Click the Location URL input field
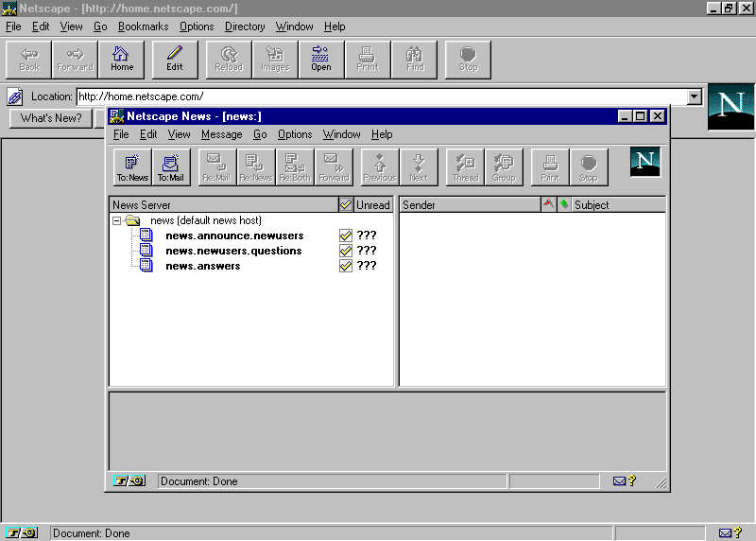Viewport: 756px width, 541px height. [382, 96]
